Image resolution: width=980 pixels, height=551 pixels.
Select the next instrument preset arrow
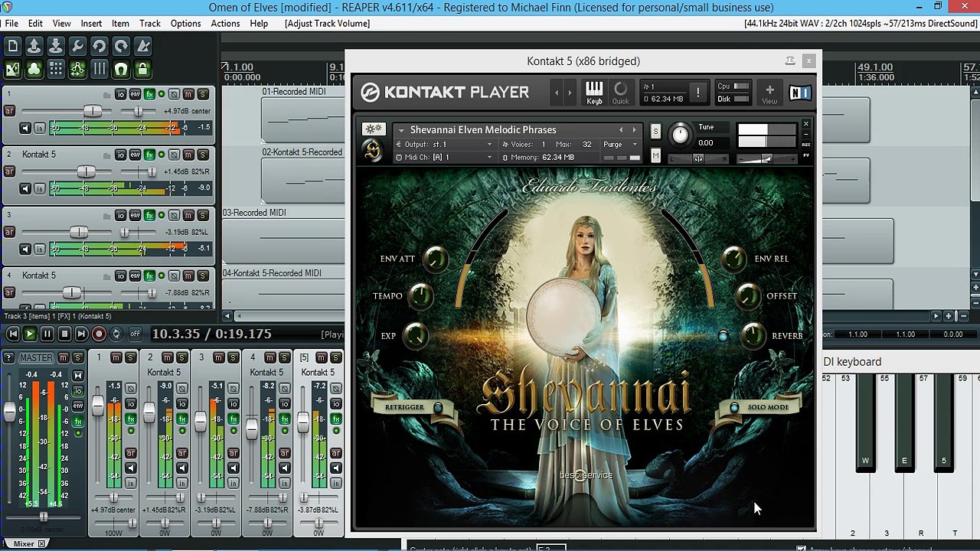[x=634, y=130]
